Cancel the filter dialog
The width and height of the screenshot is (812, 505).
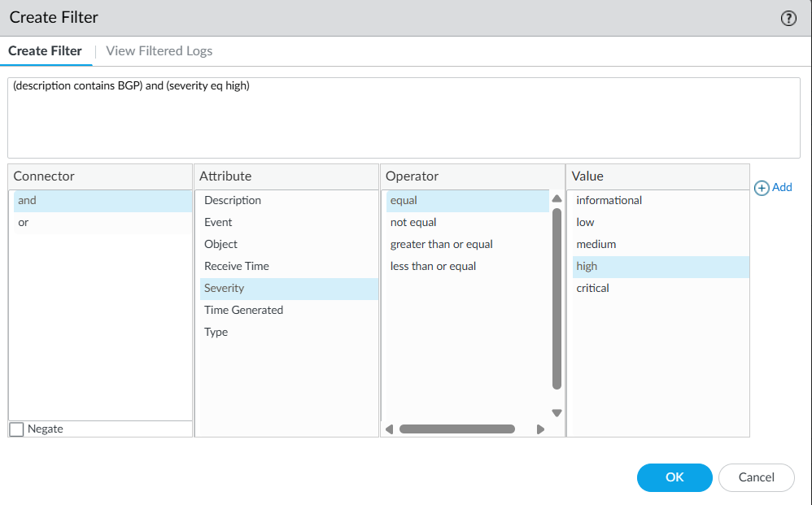tap(756, 477)
